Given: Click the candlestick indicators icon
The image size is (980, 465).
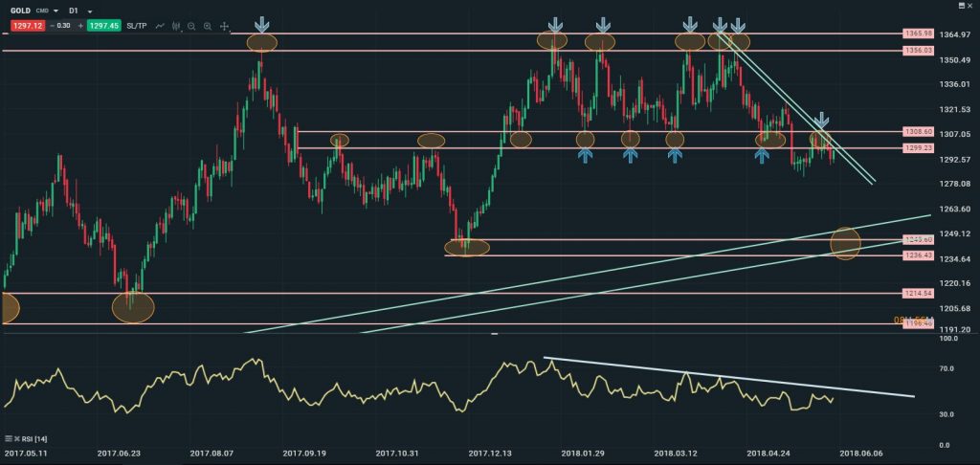Looking at the screenshot, I should [x=176, y=26].
